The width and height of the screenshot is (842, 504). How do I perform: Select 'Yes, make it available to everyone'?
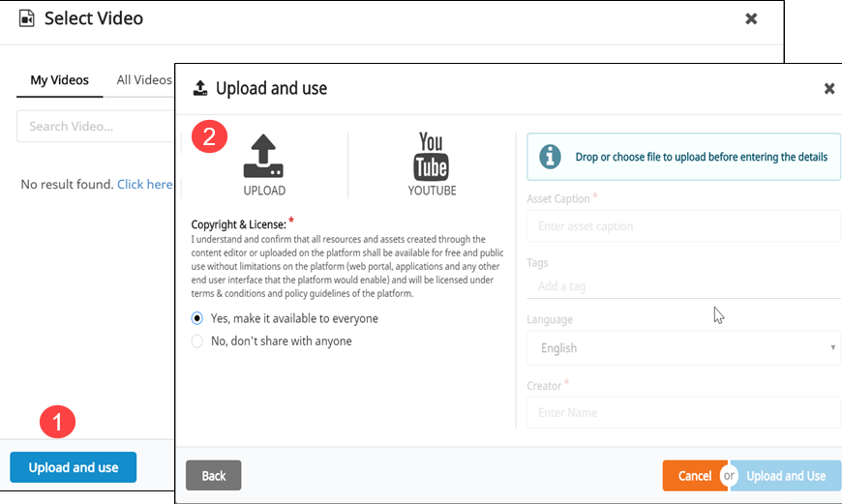tap(197, 318)
